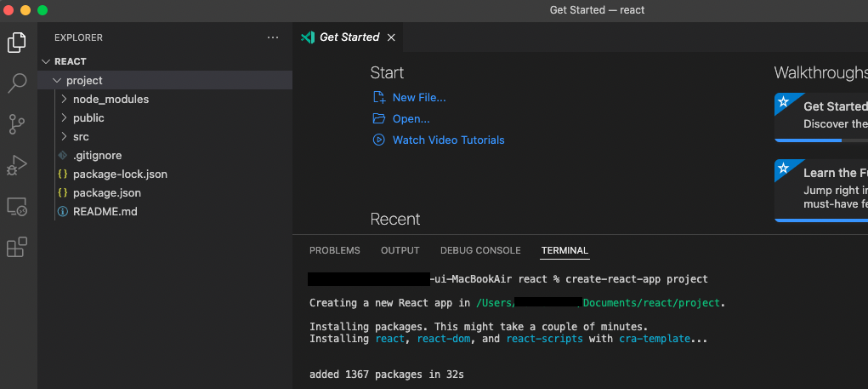Open the Run and Debug view
Image resolution: width=868 pixels, height=389 pixels.
click(17, 165)
